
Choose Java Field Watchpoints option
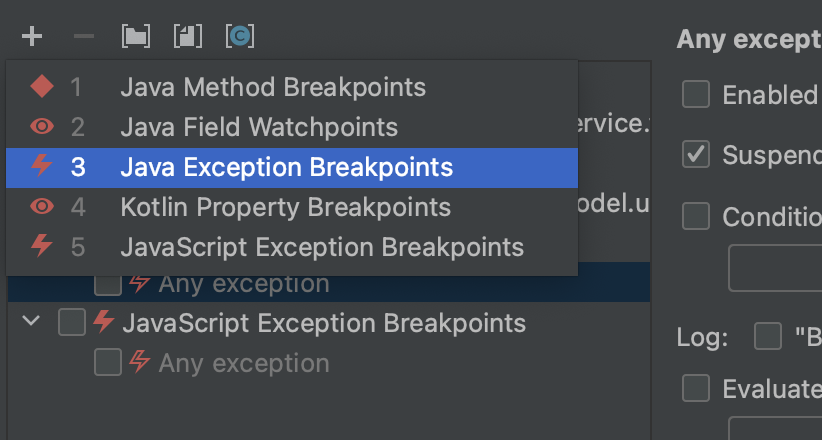coord(258,128)
